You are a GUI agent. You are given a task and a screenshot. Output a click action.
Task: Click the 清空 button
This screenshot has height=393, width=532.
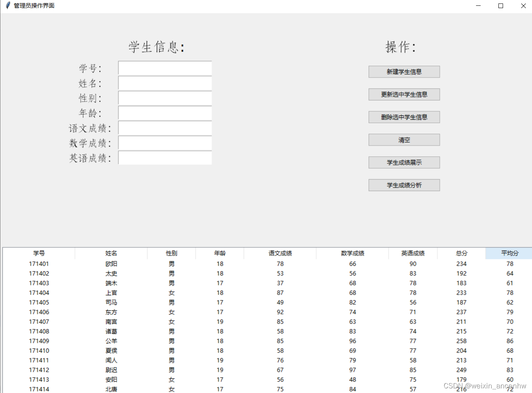click(x=404, y=140)
